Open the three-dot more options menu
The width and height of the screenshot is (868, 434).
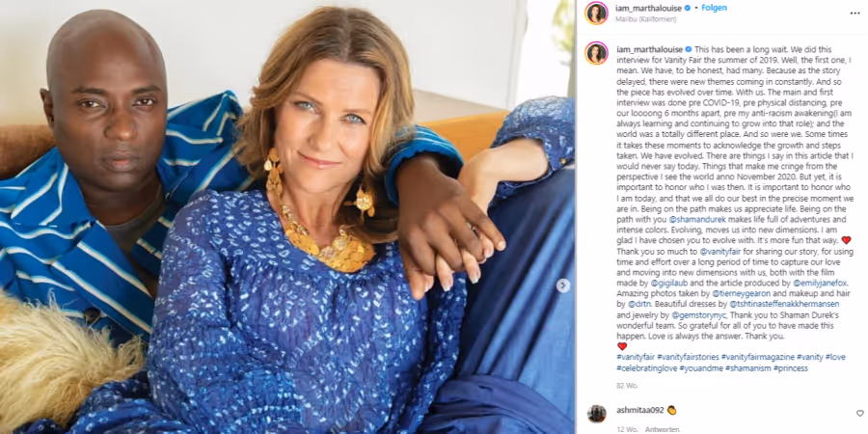click(x=854, y=14)
